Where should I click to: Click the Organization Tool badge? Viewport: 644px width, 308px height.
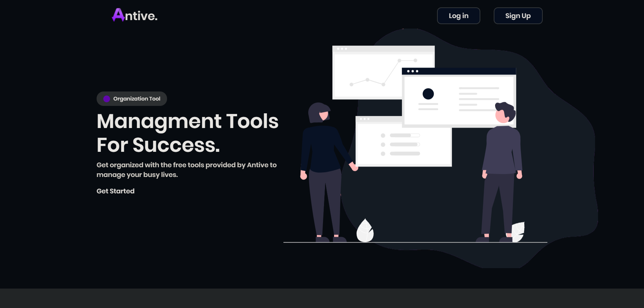click(132, 99)
